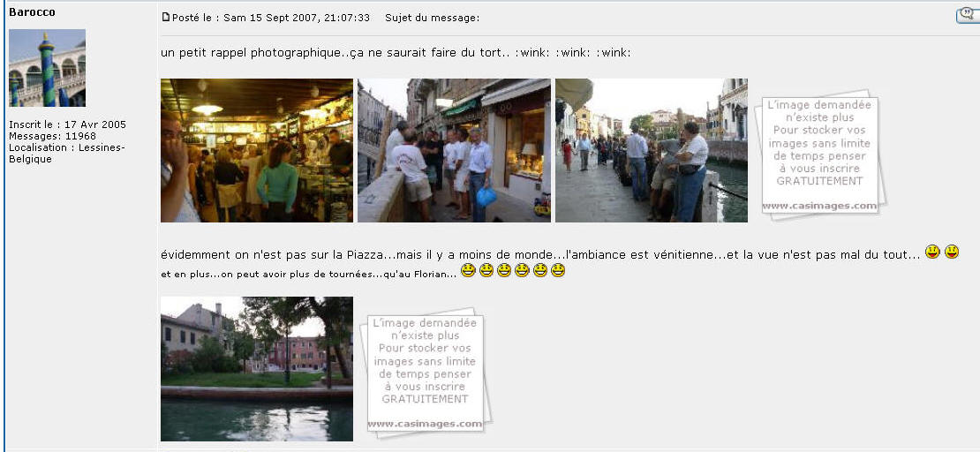Open the crowded shop interior photo
This screenshot has width=980, height=452.
(x=257, y=150)
